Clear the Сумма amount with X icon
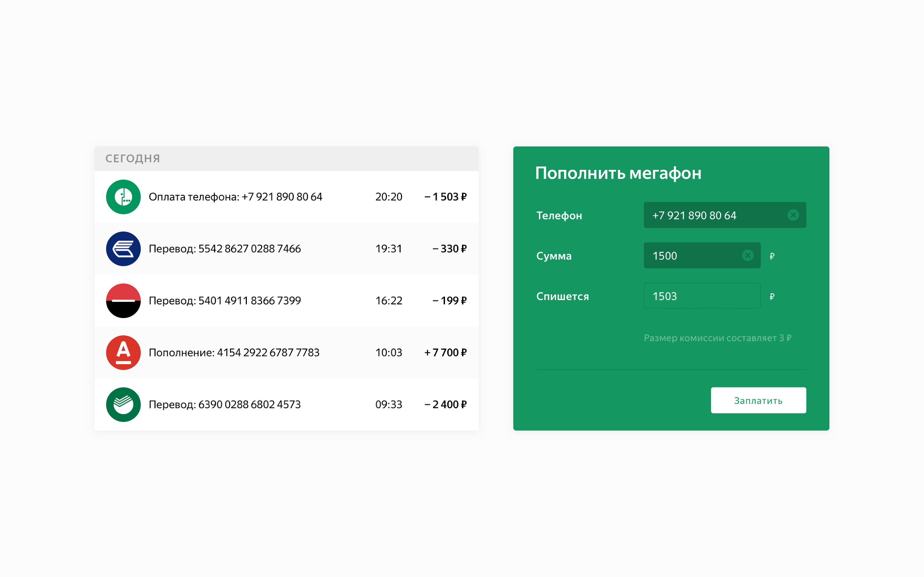 pos(748,255)
